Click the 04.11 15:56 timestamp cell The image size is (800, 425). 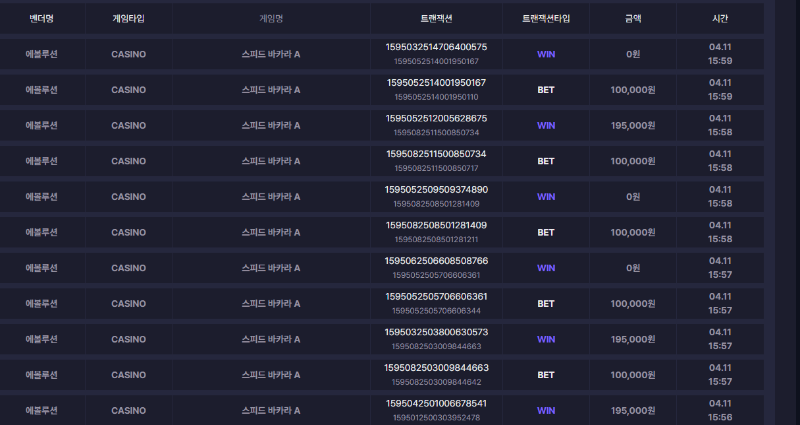[x=720, y=410]
